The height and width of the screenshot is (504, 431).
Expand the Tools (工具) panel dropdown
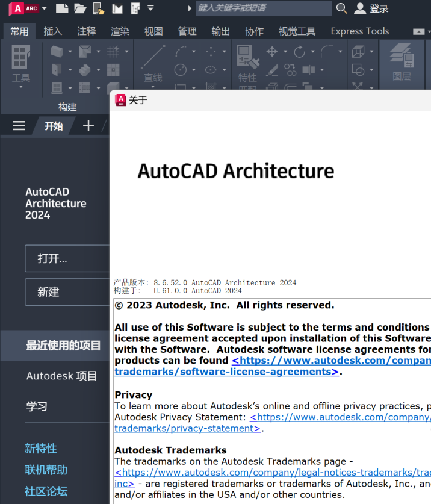click(x=21, y=87)
